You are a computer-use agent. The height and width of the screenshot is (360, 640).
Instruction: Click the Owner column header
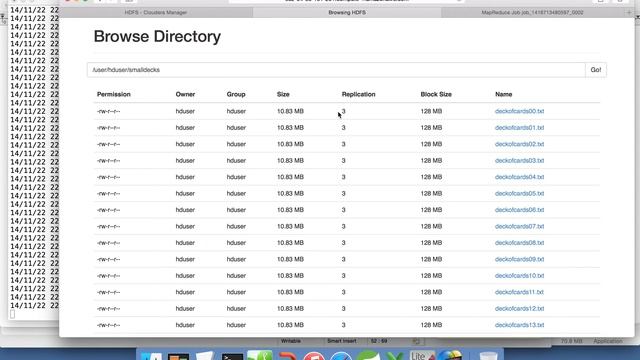coord(185,94)
